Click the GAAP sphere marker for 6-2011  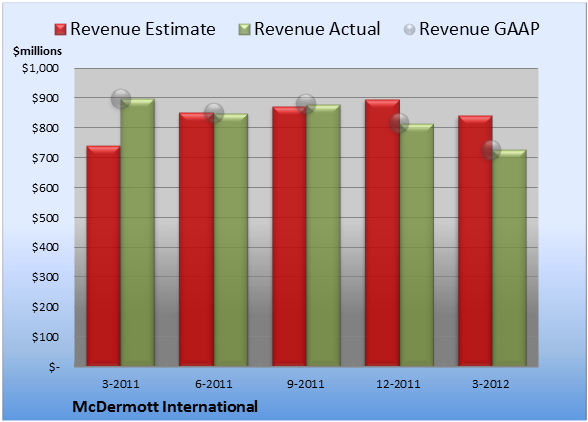click(214, 113)
